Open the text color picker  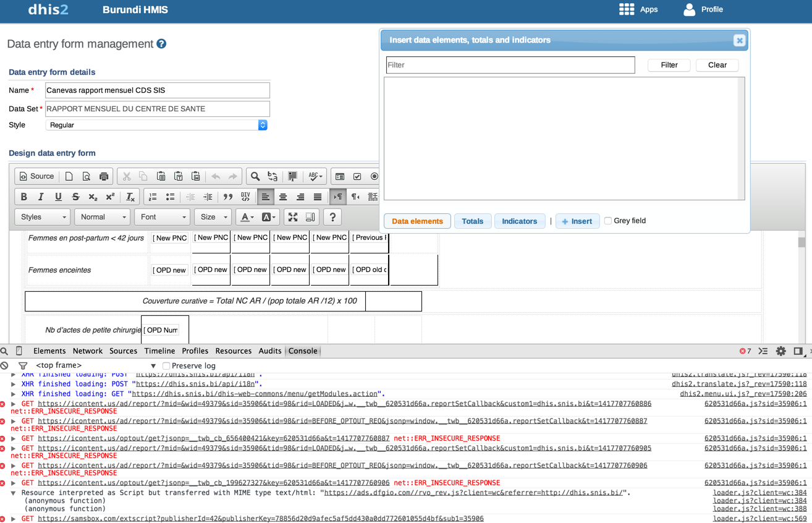(247, 218)
